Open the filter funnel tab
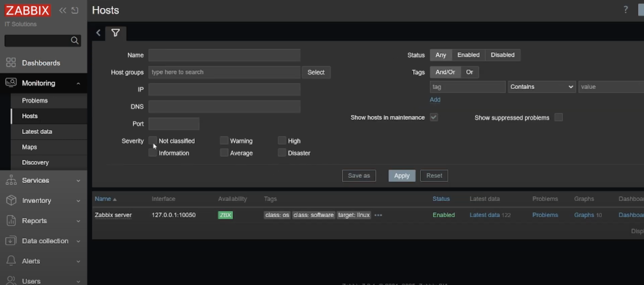Image resolution: width=644 pixels, height=285 pixels. point(116,33)
